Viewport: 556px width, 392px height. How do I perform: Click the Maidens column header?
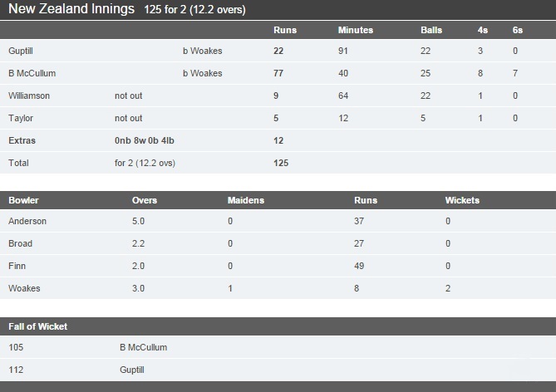(x=246, y=200)
